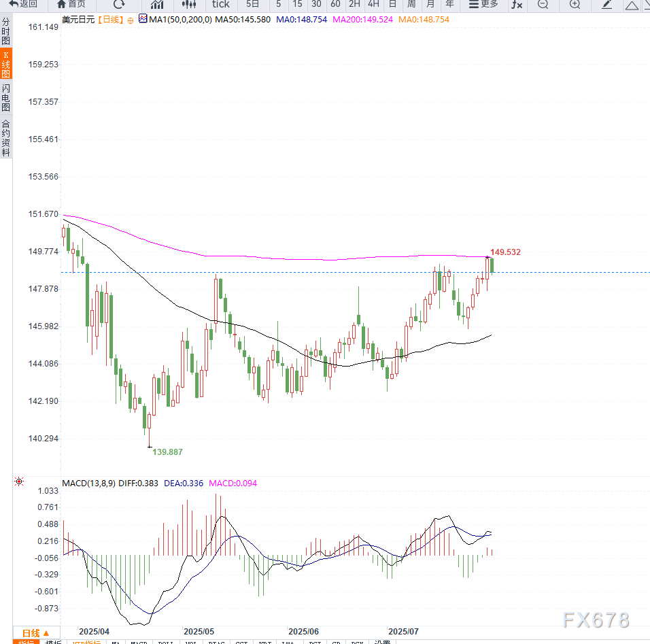Expand the 更多 more menu
650x644 pixels.
pos(483,4)
